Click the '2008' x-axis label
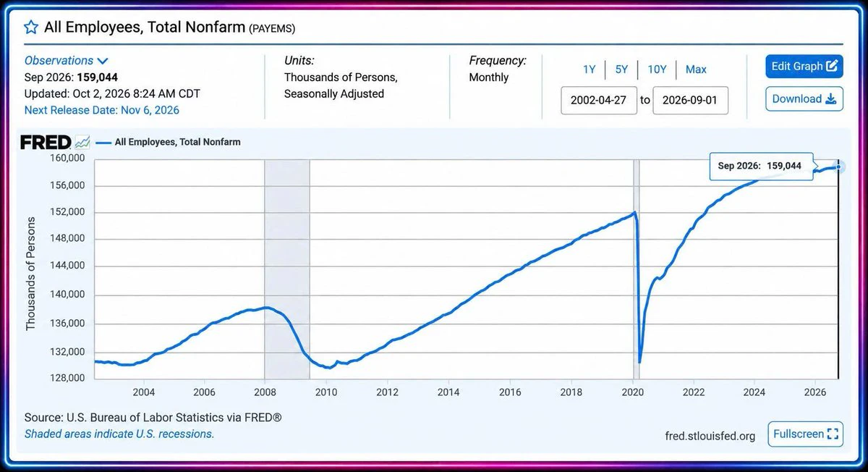The image size is (868, 472). pyautogui.click(x=265, y=392)
